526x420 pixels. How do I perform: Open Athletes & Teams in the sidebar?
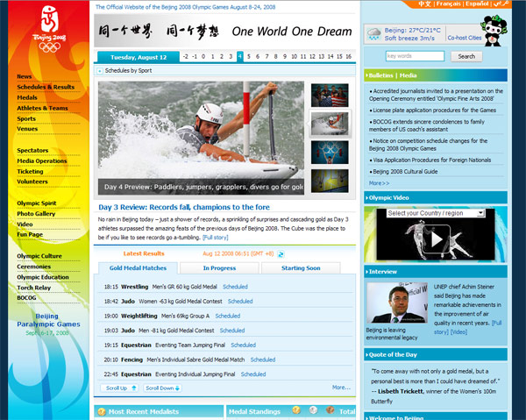click(42, 108)
